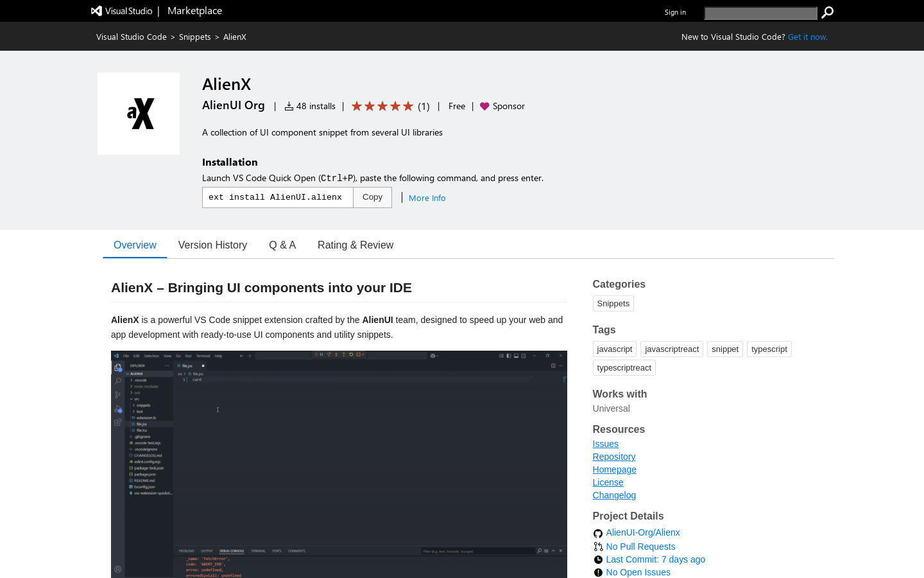Click Sign in

(x=675, y=12)
